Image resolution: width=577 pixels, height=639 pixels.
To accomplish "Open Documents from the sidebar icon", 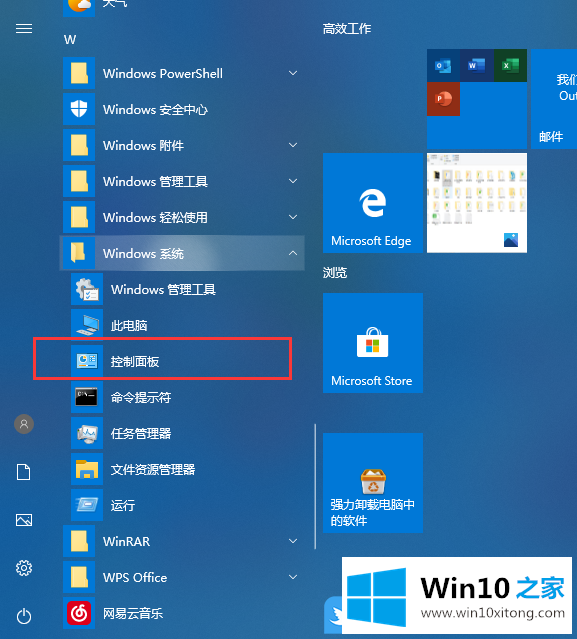I will [24, 472].
